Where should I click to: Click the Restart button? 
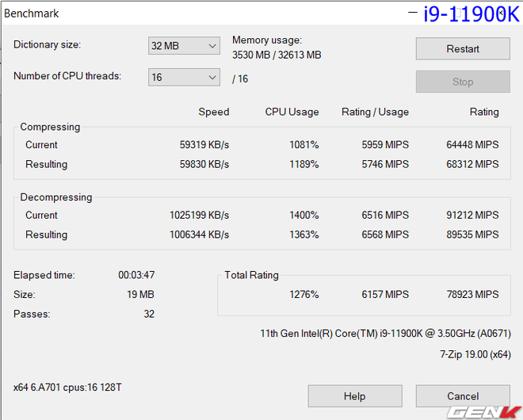pyautogui.click(x=463, y=49)
